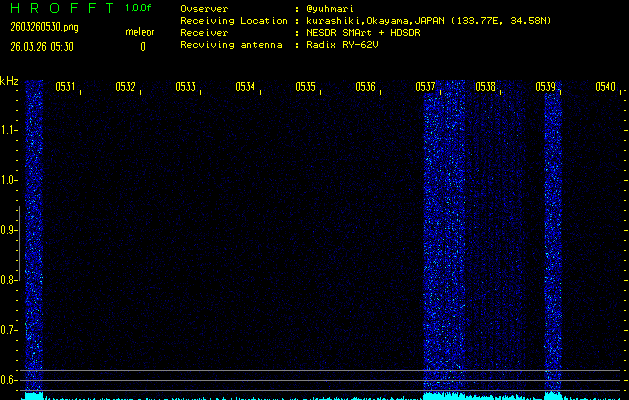The width and height of the screenshot is (629, 400).
Task: Click the 0.7 kHz axis label
Action: tap(10, 330)
